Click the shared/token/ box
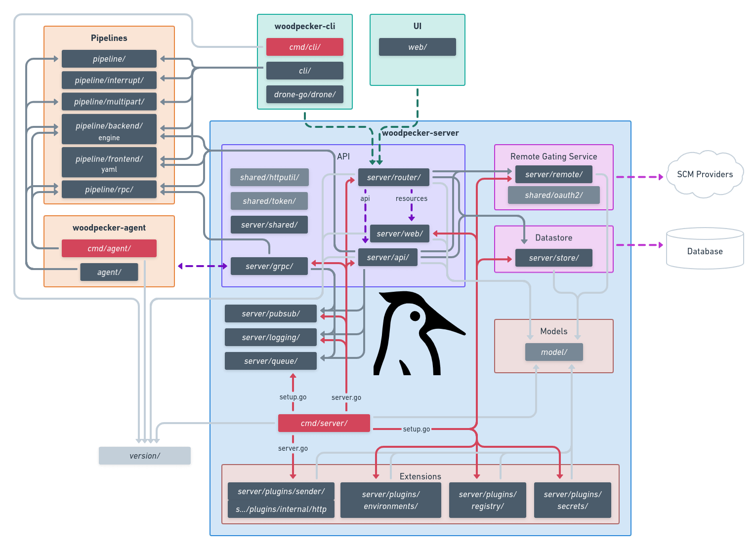The height and width of the screenshot is (548, 756). point(269,201)
